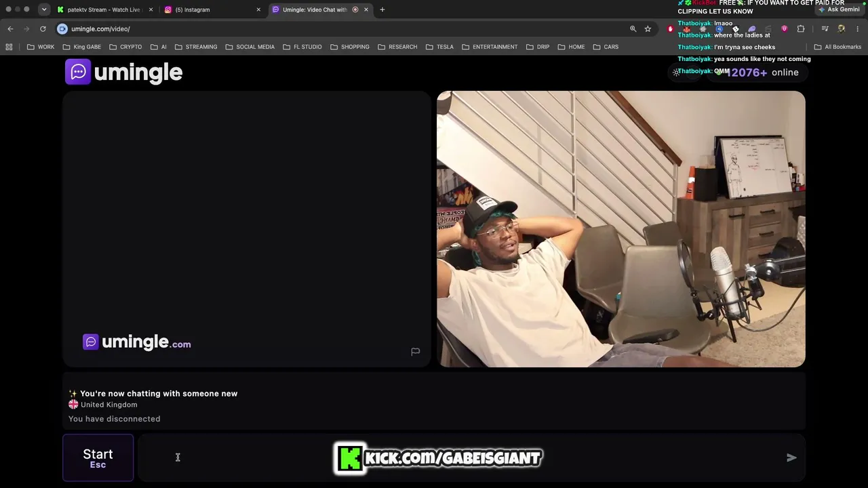Open the Chrome apps grid icon
Screen dimensions: 868x488
9,47
